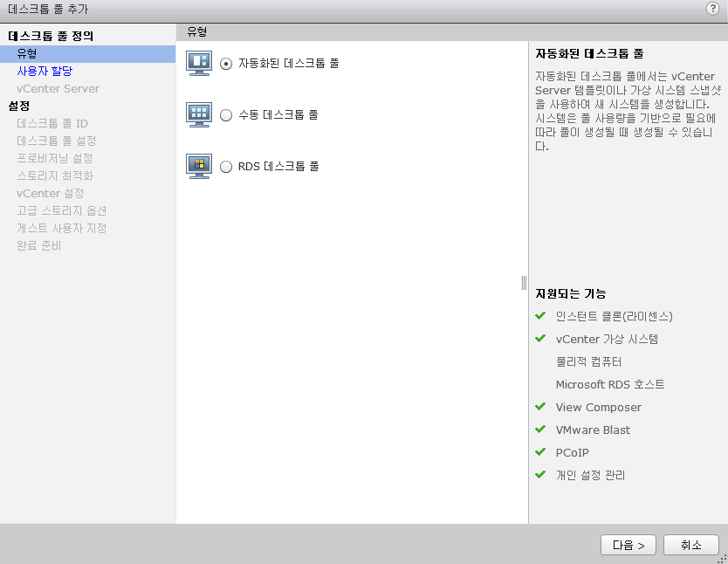
Task: Open the 사용자 할당 step link
Action: pyautogui.click(x=45, y=71)
